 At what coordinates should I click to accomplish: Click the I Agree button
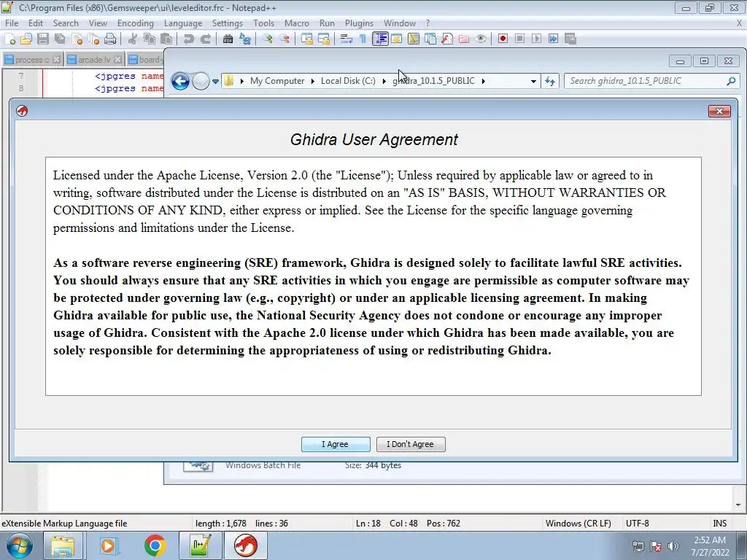pos(336,444)
